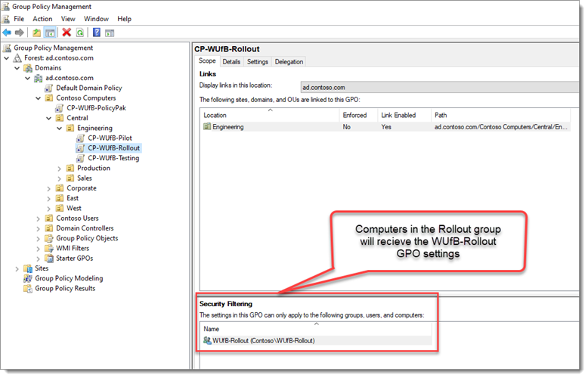
Task: Click the Domains node icon
Action: pyautogui.click(x=28, y=68)
